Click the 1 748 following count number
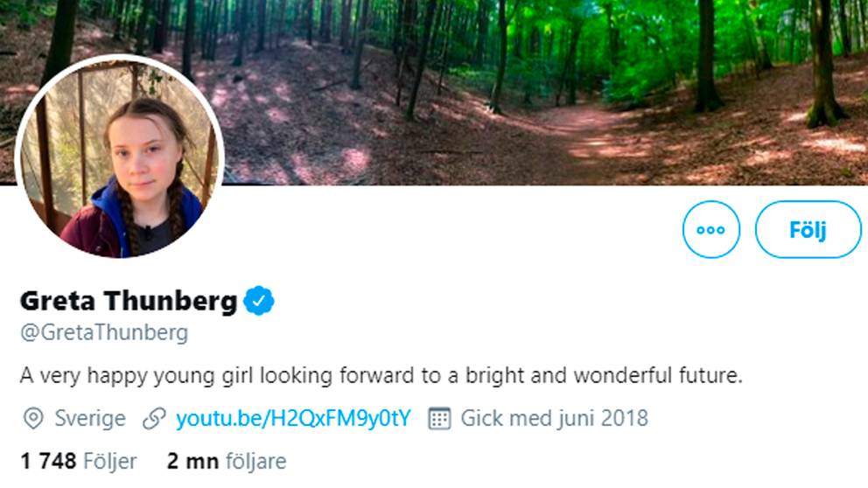Viewport: 868px width, 488px height. coord(49,461)
